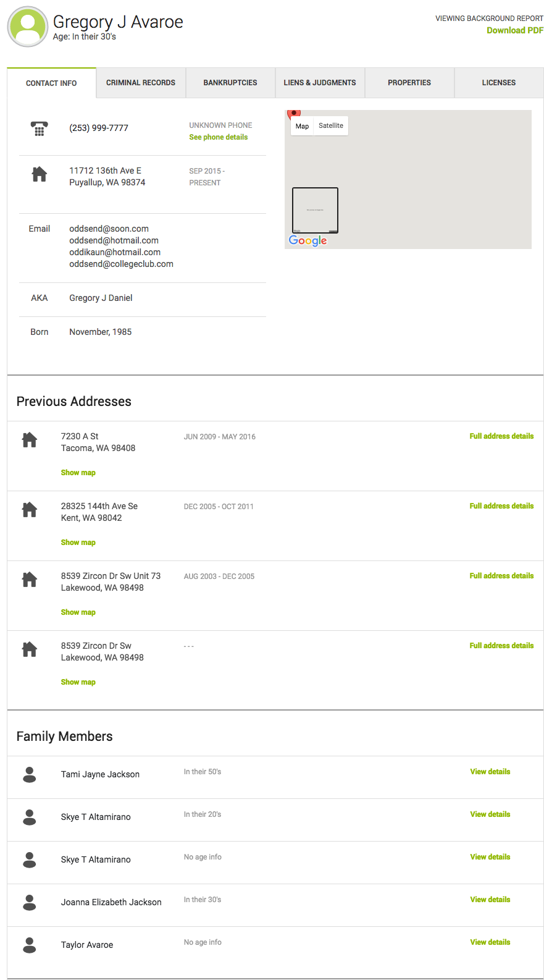Download the PDF report
This screenshot has width=544, height=980.
click(515, 30)
